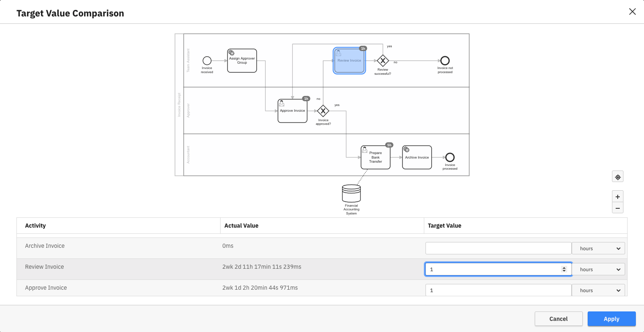Click the reset zoom crosshair icon

click(x=617, y=177)
